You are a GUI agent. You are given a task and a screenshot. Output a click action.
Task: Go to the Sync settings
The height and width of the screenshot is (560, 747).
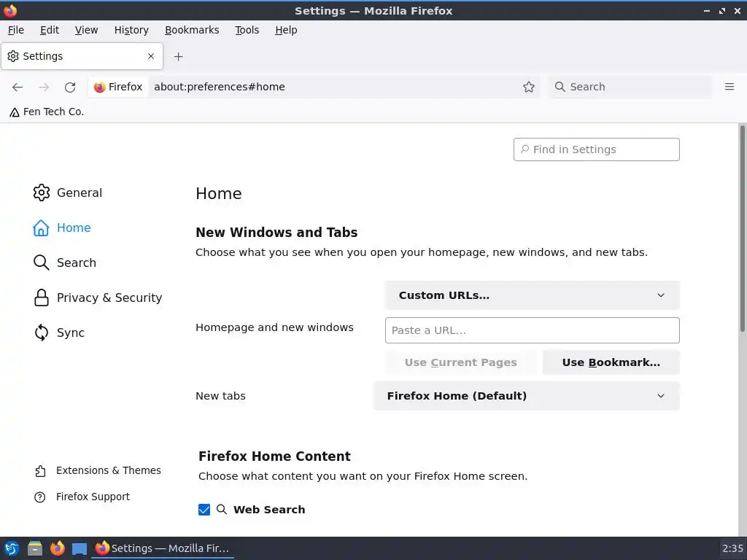coord(71,332)
